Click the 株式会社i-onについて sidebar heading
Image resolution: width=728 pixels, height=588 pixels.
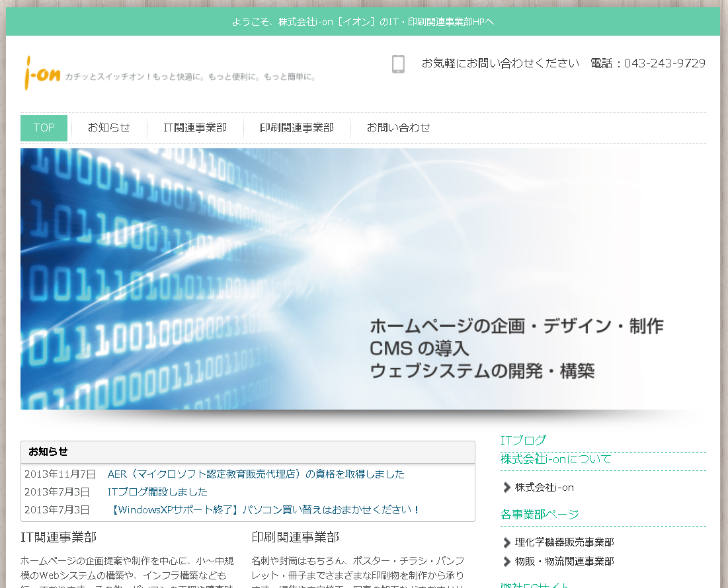pyautogui.click(x=555, y=459)
